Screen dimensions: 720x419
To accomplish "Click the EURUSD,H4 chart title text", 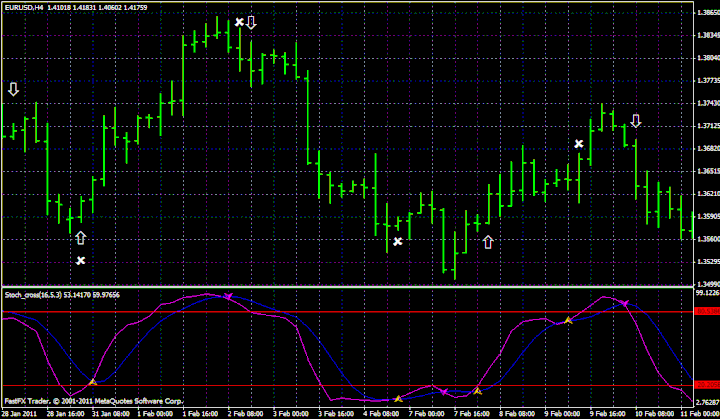I will coord(24,7).
